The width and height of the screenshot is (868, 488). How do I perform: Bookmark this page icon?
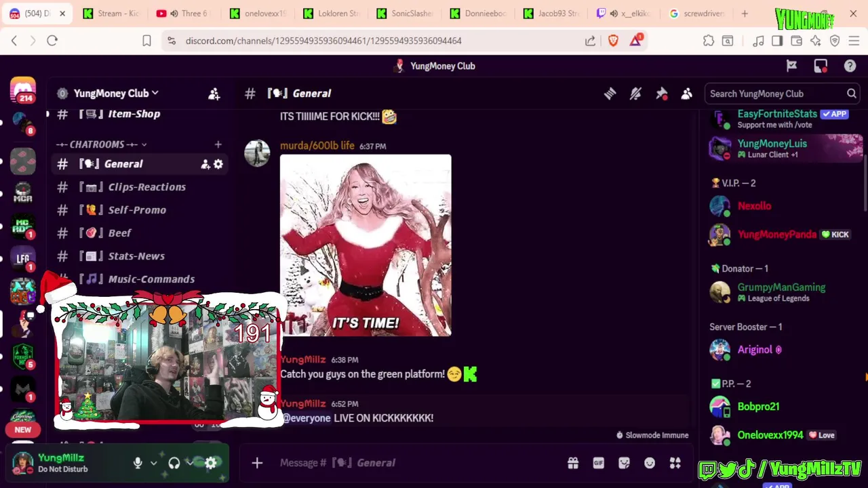pyautogui.click(x=146, y=41)
